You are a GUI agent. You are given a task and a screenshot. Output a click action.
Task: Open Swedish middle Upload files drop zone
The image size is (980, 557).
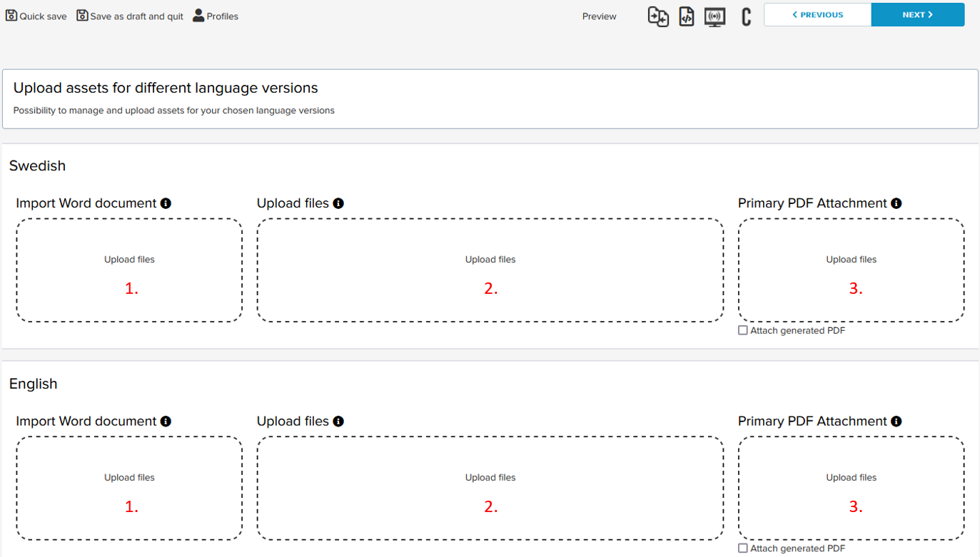(x=490, y=270)
